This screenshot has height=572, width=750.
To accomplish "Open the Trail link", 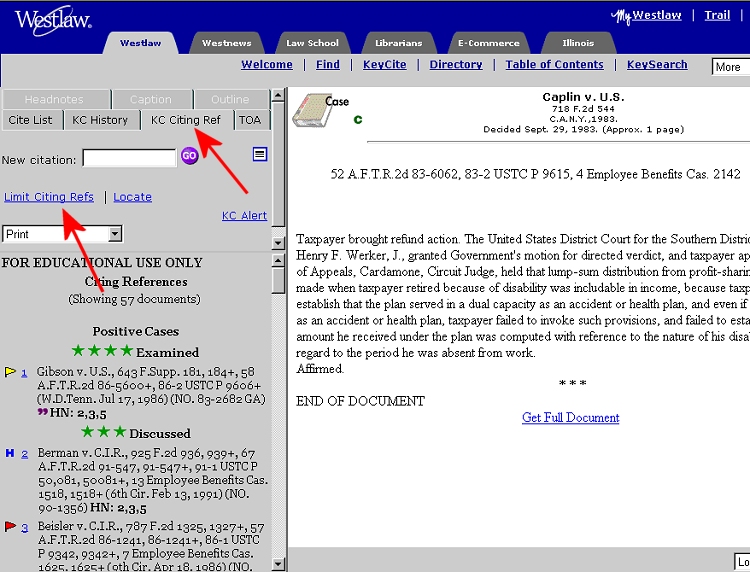I will click(x=717, y=15).
